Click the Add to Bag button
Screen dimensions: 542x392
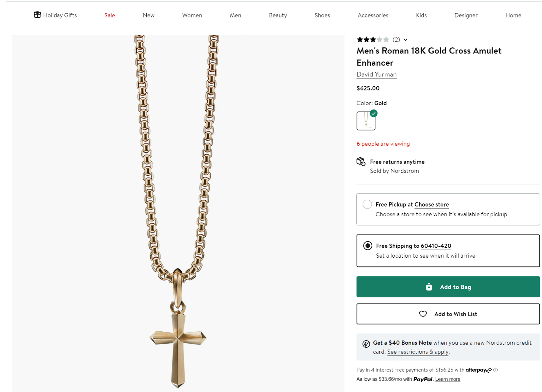point(448,287)
